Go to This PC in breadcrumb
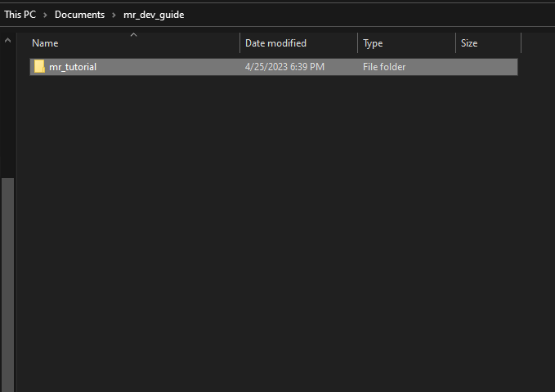The height and width of the screenshot is (392, 555). pos(20,15)
